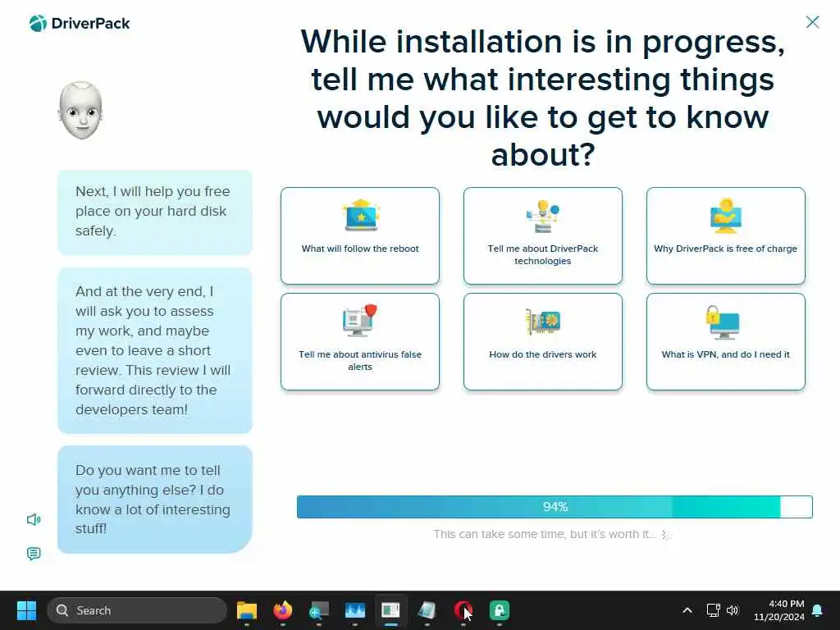840x630 pixels.
Task: Open the tilted blue-gray sheet taskbar app
Action: click(x=427, y=610)
